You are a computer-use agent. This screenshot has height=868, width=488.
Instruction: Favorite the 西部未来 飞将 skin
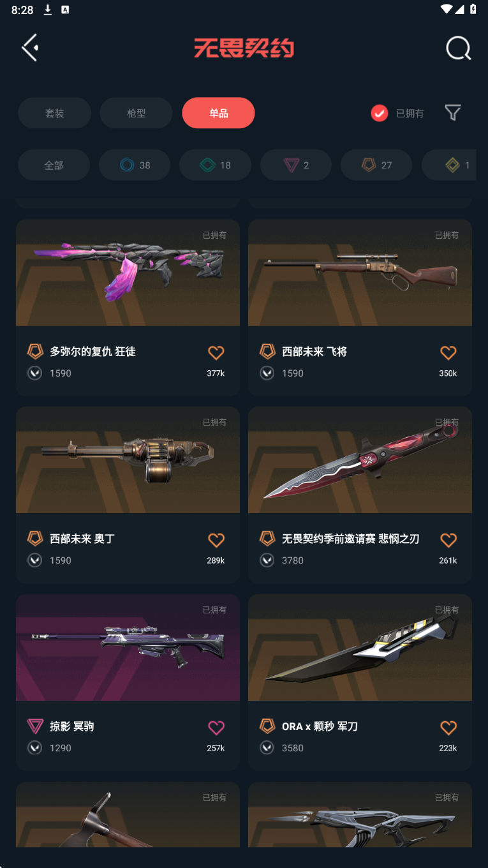click(448, 352)
